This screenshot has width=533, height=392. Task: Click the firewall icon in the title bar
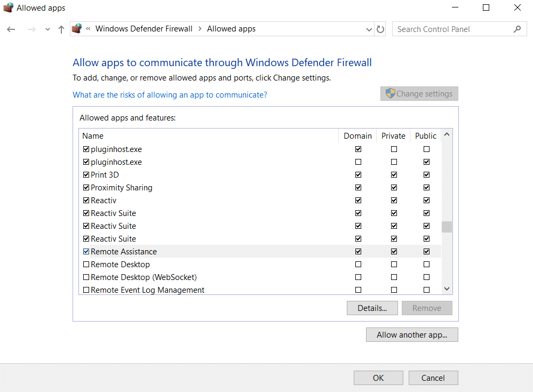8,7
